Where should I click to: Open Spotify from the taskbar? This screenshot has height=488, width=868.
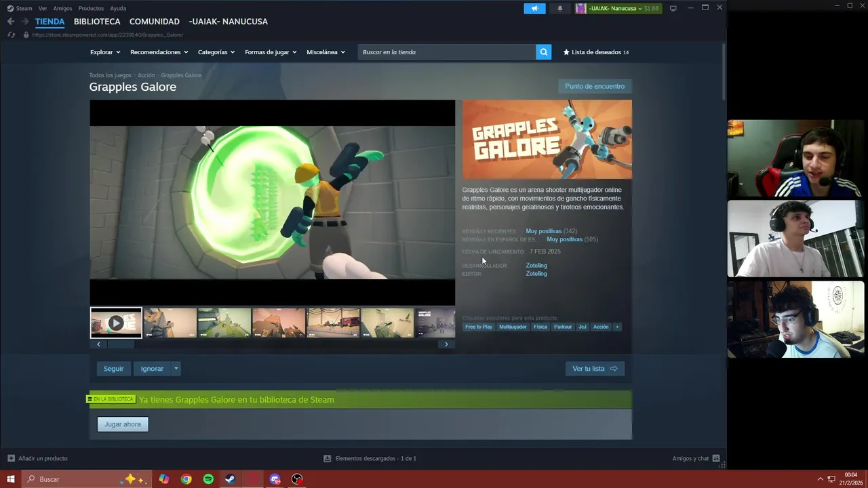point(208,479)
